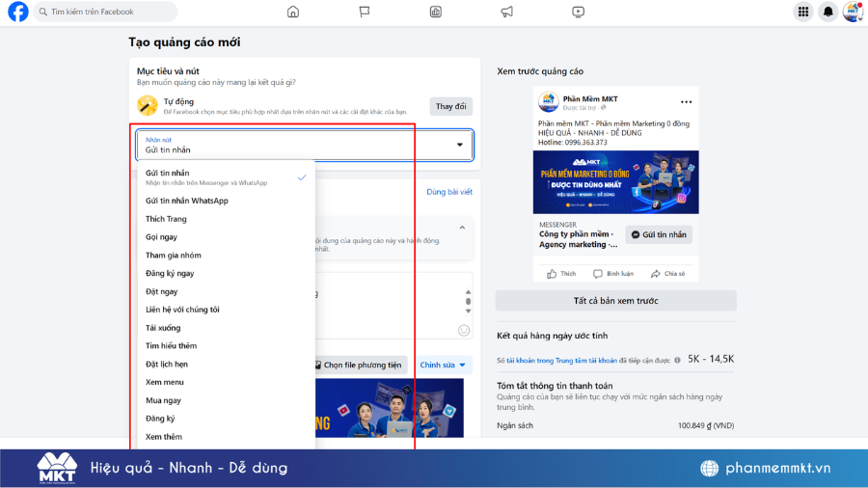
Task: Click the Gửi tin nhắn button in ad preview
Action: point(659,234)
